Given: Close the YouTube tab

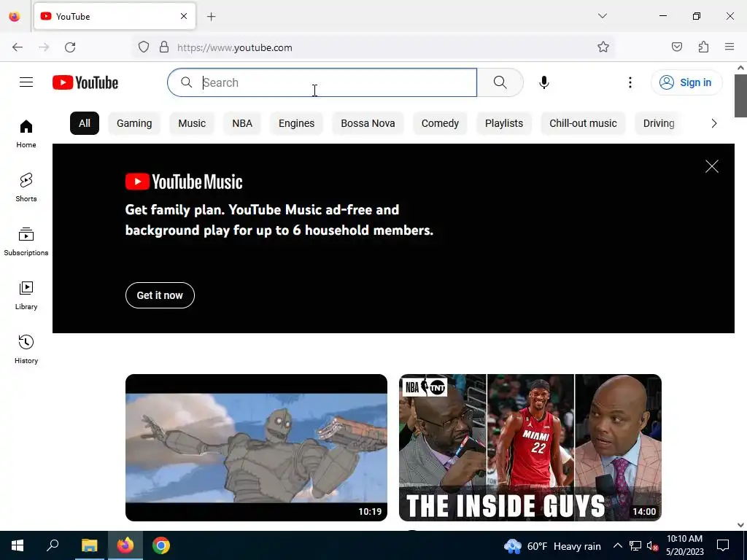Looking at the screenshot, I should coord(184,16).
